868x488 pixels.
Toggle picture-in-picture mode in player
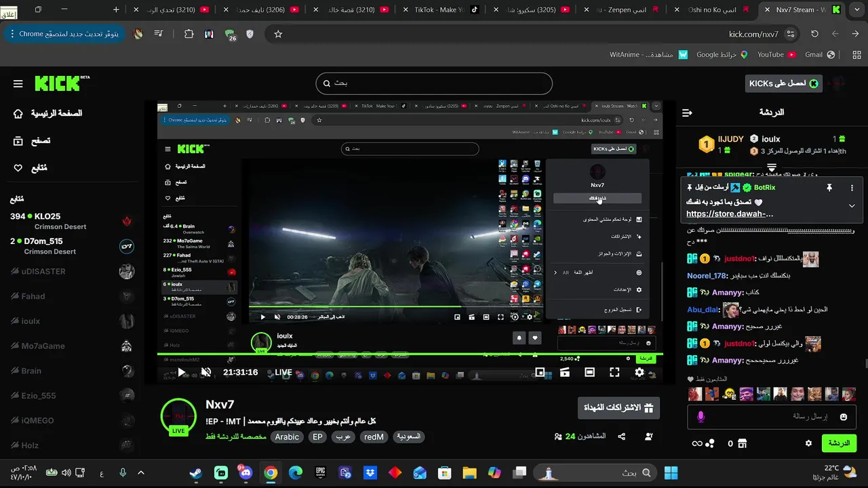(540, 372)
